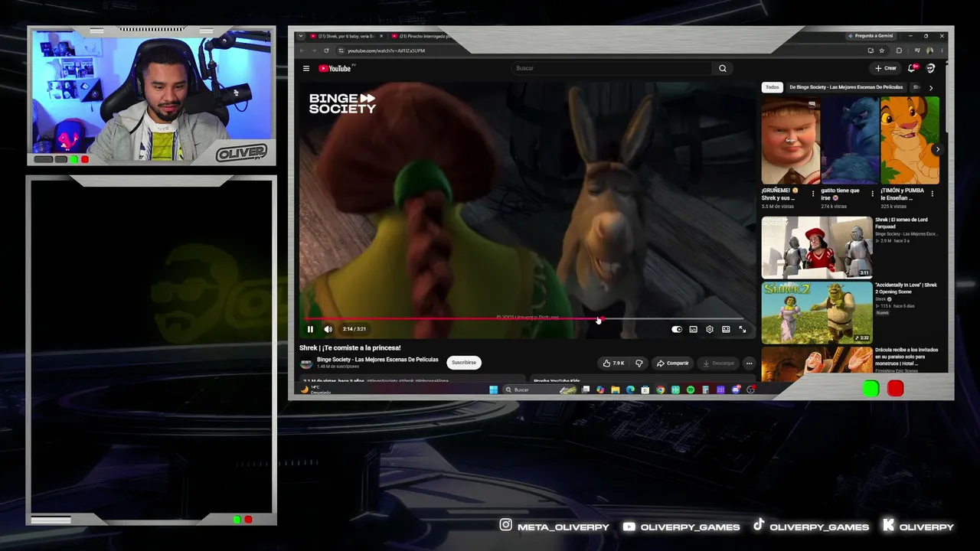Viewport: 980px width, 551px height.
Task: Open the YouTube account avatar menu
Action: pos(931,68)
